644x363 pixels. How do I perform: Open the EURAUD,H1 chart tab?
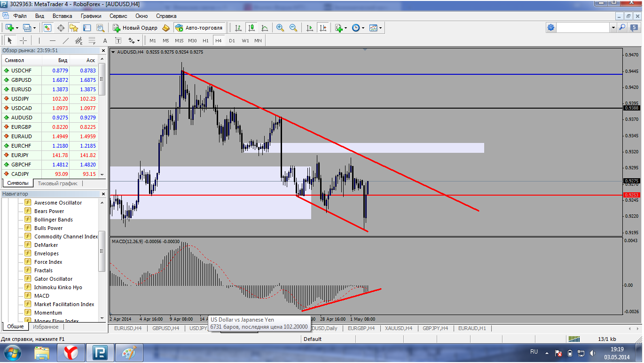pyautogui.click(x=472, y=328)
